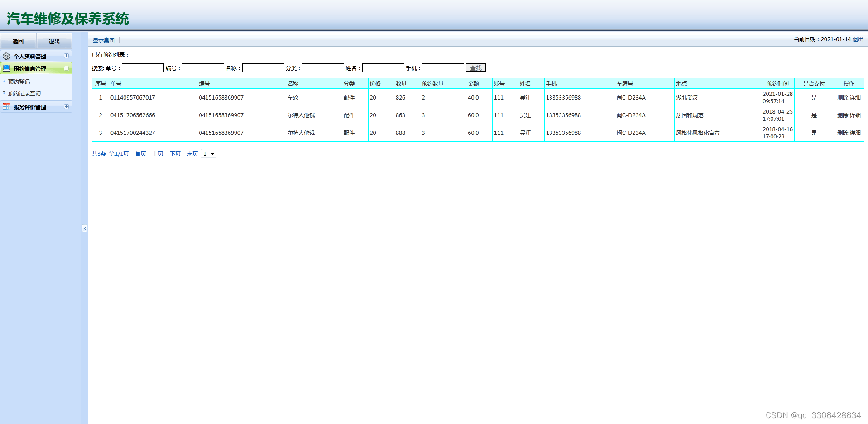Click the amount cell 40.0
This screenshot has width=868, height=424.
[473, 98]
